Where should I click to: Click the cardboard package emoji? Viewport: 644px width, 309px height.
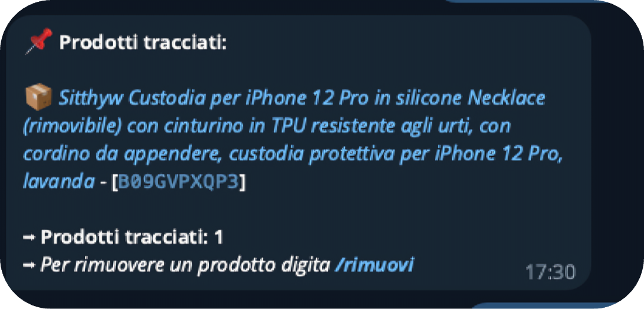pos(37,97)
